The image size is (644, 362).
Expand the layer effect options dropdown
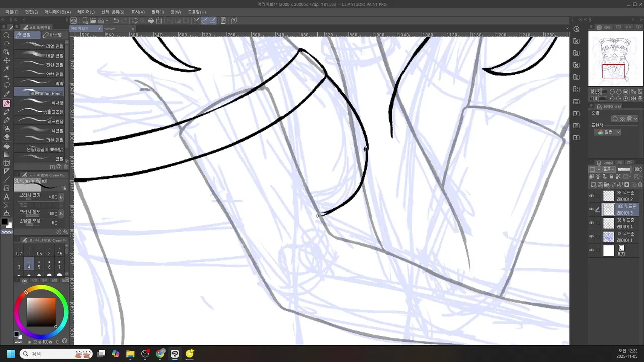tap(636, 119)
